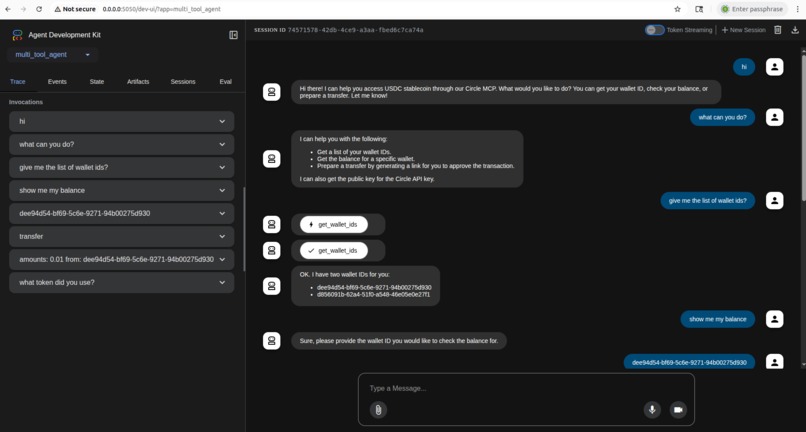The width and height of the screenshot is (806, 432).
Task: Open the browser three-dot menu
Action: tap(796, 9)
